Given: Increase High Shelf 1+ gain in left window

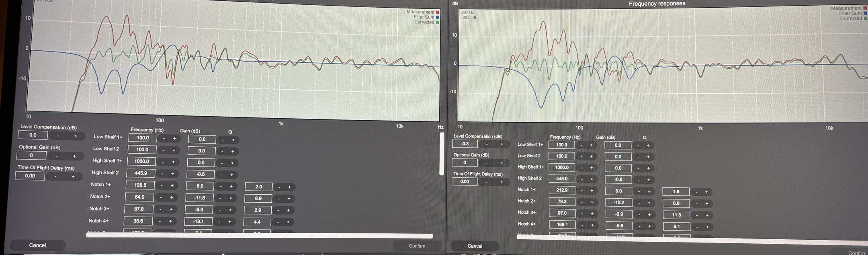Looking at the screenshot, I should 232,163.
